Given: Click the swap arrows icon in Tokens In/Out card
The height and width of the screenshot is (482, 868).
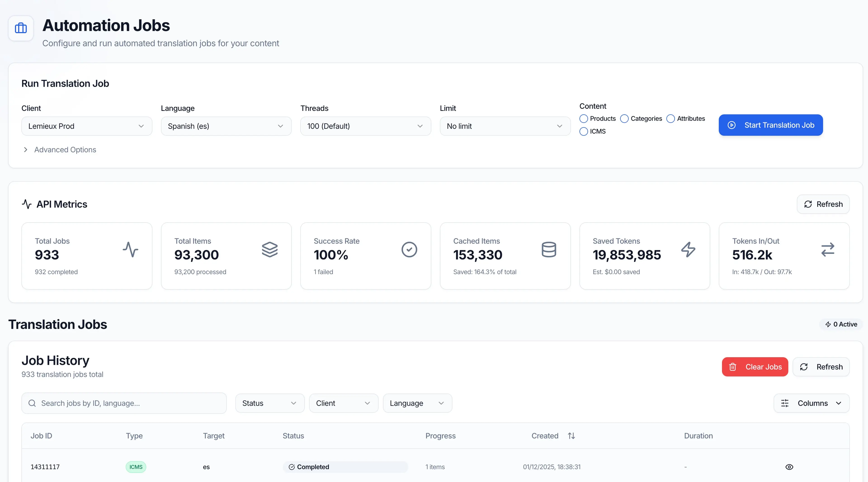Looking at the screenshot, I should [x=828, y=249].
